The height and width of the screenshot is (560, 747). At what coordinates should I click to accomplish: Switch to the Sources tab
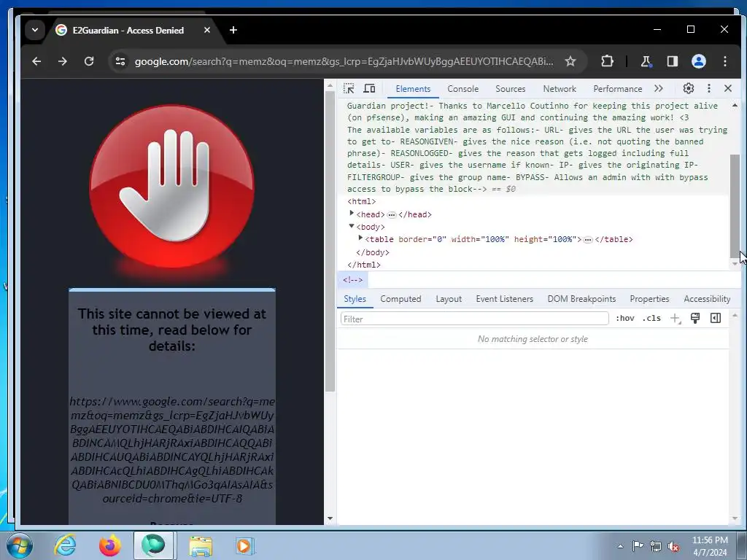[x=510, y=89]
